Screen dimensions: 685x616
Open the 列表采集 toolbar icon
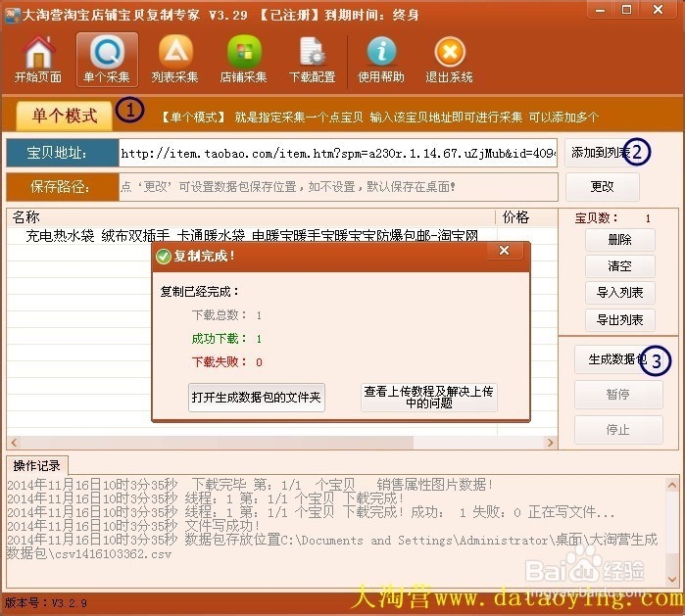174,60
